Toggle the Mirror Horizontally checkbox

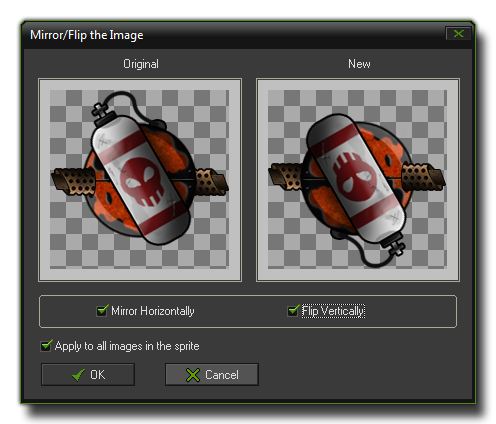coord(102,311)
